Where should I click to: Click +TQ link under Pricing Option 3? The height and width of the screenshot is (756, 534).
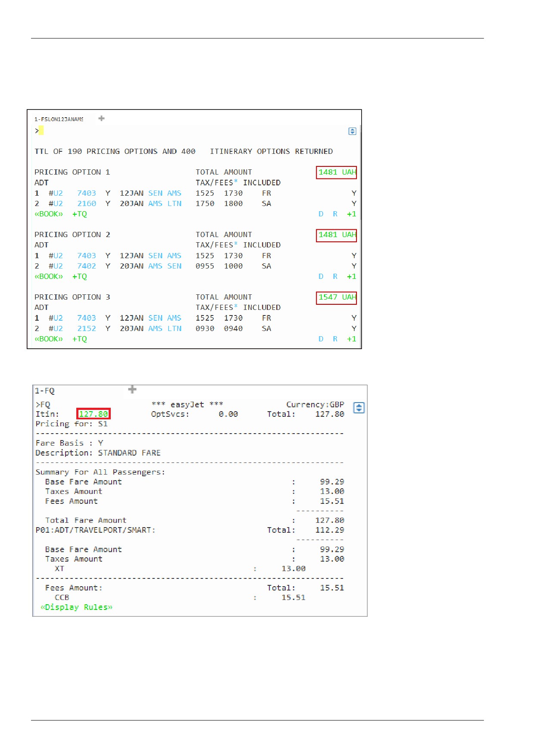[x=80, y=339]
